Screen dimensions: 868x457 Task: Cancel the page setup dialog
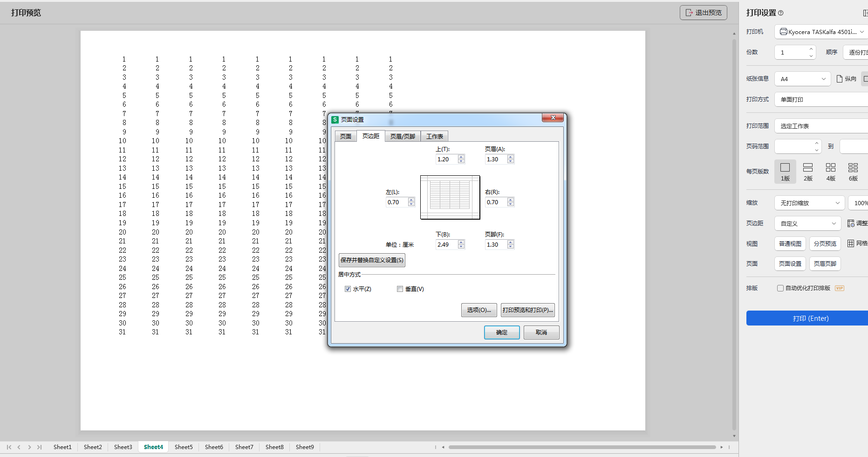point(541,332)
